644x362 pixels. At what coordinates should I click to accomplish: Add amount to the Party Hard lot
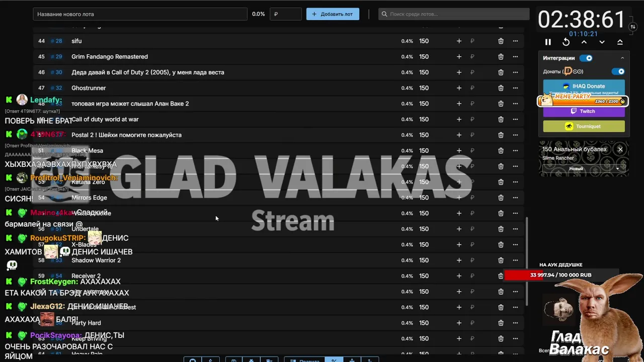459,323
